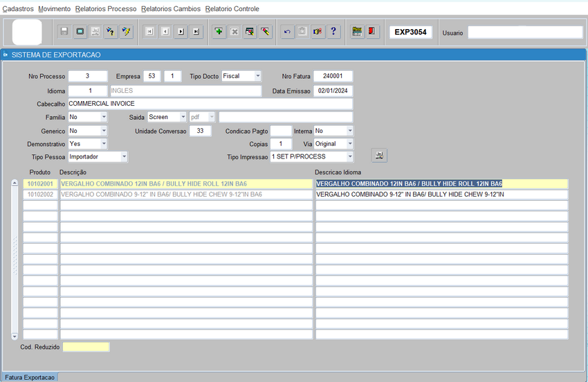
Task: Click the Execute Query lightning icon
Action: pyautogui.click(x=127, y=31)
